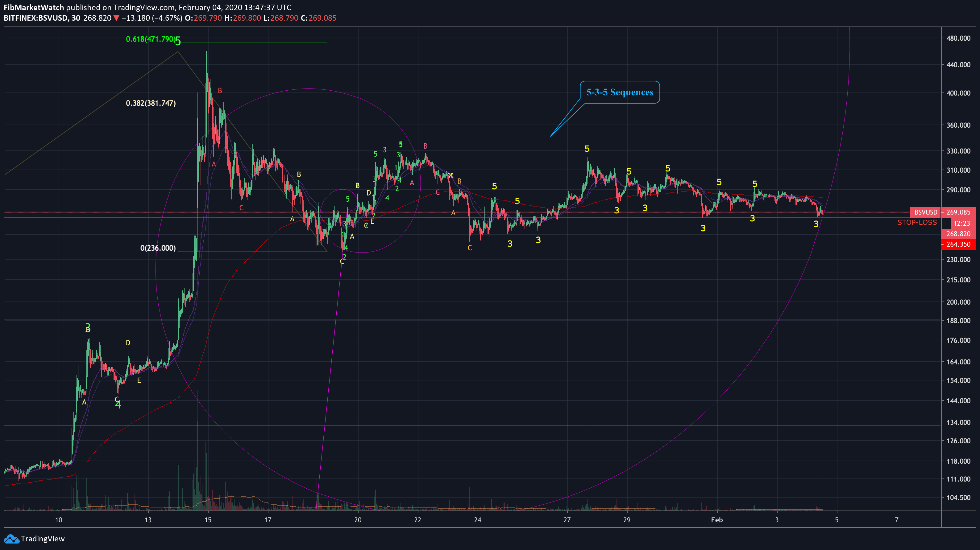
Task: Click the 215.000 price axis value
Action: pyautogui.click(x=958, y=280)
